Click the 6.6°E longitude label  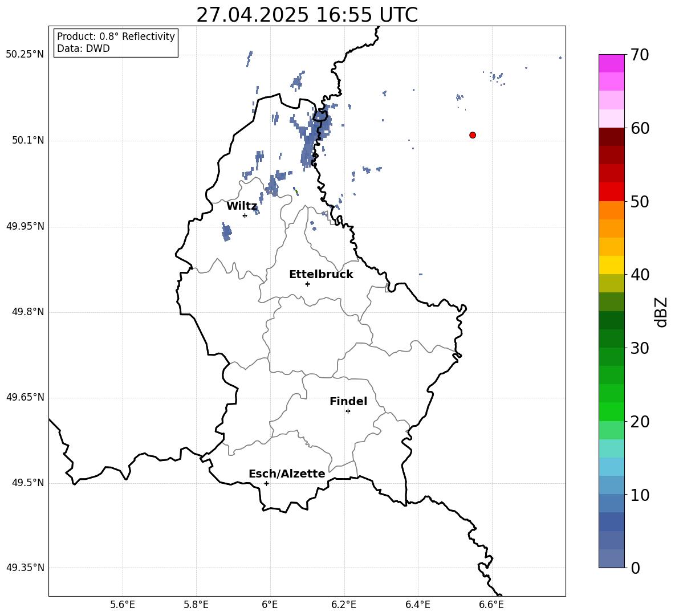point(491,605)
